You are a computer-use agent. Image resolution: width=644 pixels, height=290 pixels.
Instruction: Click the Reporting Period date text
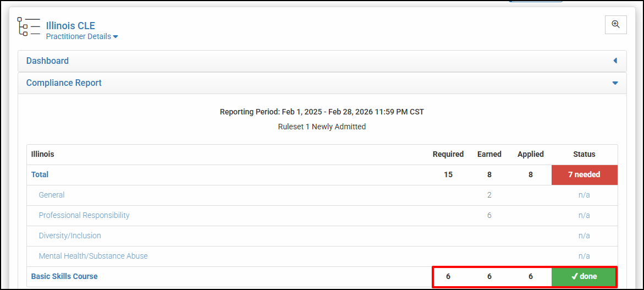322,112
